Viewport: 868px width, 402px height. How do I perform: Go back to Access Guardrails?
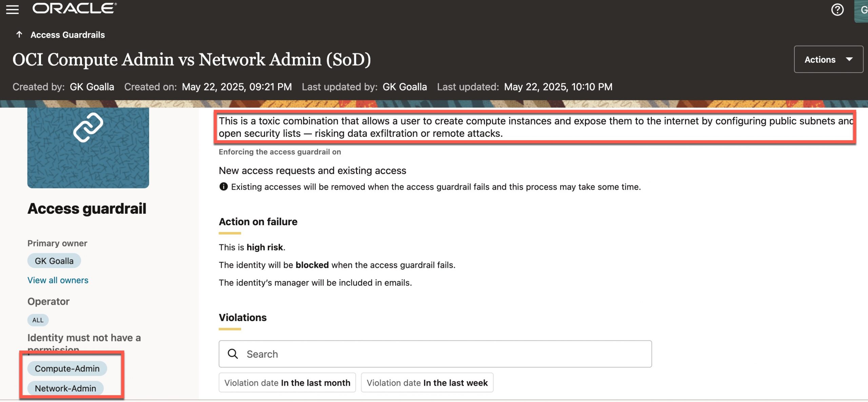tap(67, 35)
